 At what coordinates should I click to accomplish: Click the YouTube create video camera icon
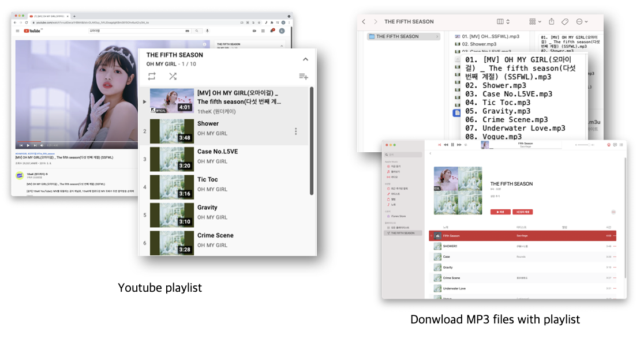tap(254, 31)
